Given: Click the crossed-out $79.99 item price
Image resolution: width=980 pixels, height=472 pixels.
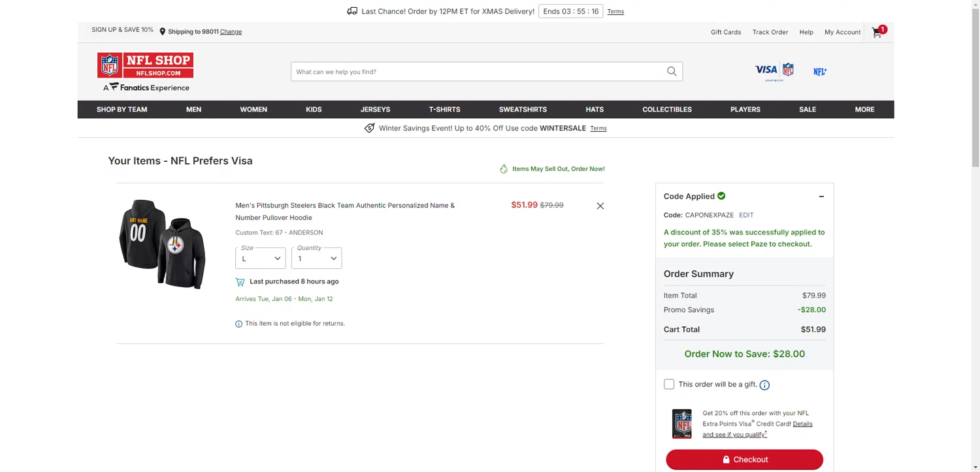Looking at the screenshot, I should click(x=551, y=205).
